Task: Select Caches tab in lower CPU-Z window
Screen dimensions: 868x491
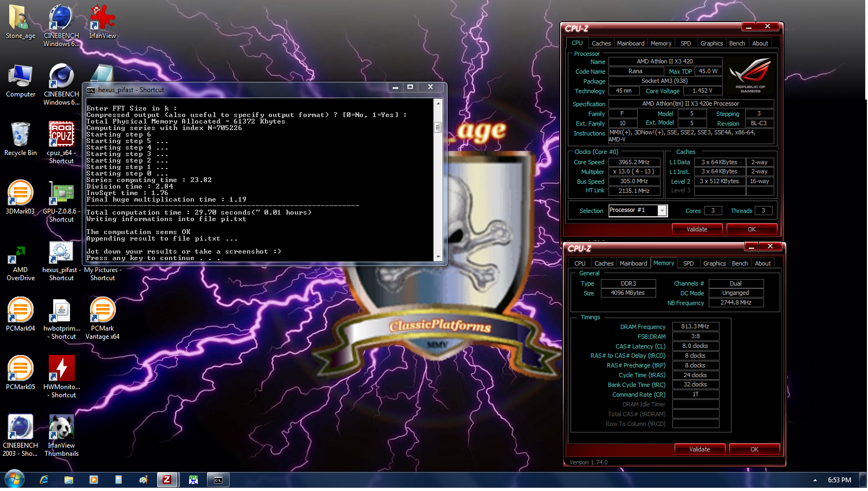Action: (x=604, y=263)
